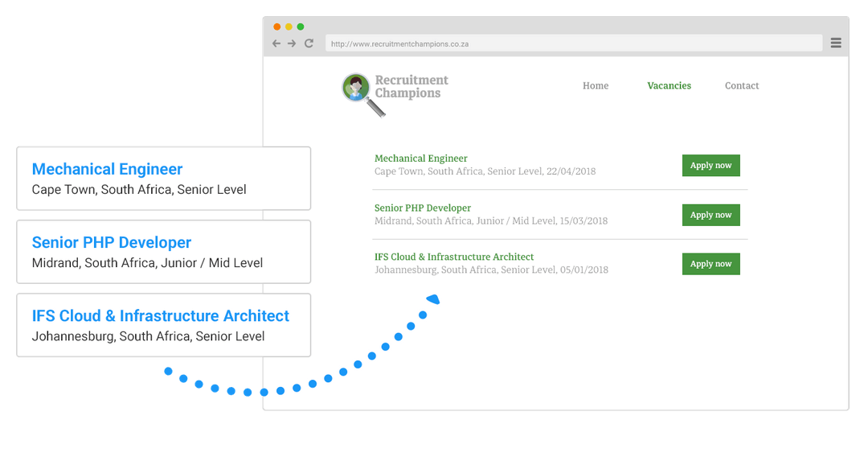Select the Senior PHP Developer callout card
This screenshot has height=465, width=868.
163,251
